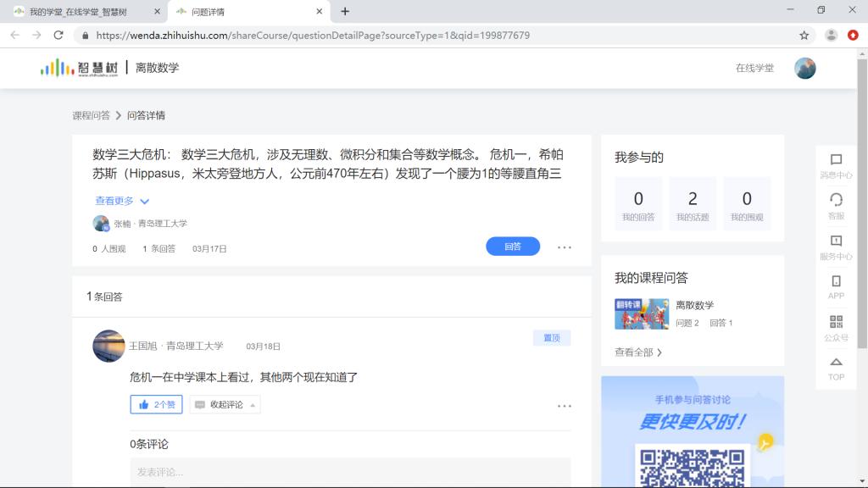Collapse comments with 收起评论
The height and width of the screenshot is (488, 868).
[225, 405]
